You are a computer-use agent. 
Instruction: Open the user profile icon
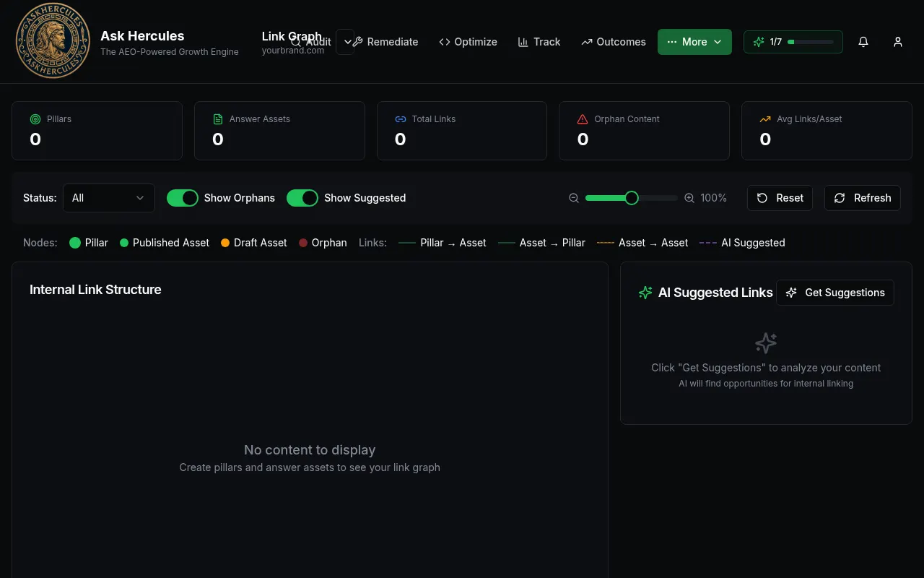coord(898,42)
